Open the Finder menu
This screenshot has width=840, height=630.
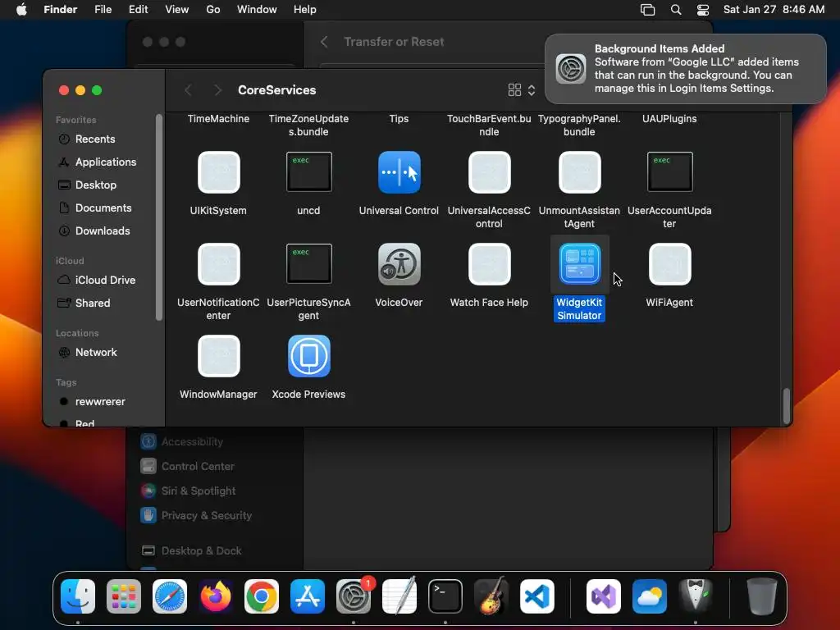(x=61, y=10)
